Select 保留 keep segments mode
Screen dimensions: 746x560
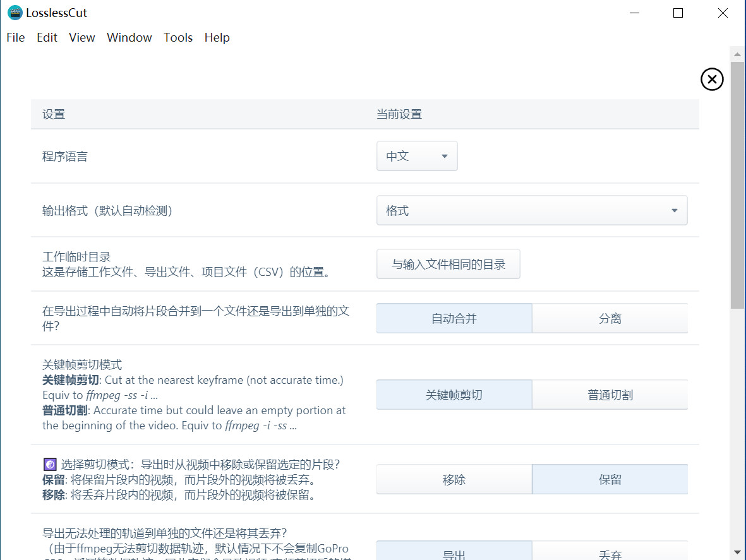pyautogui.click(x=610, y=480)
